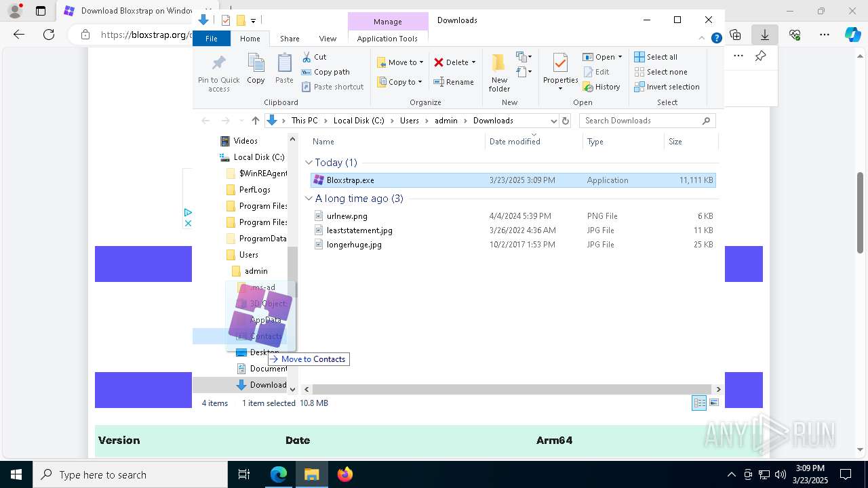Image resolution: width=868 pixels, height=488 pixels.
Task: Click Edit in Open group
Action: 596,72
